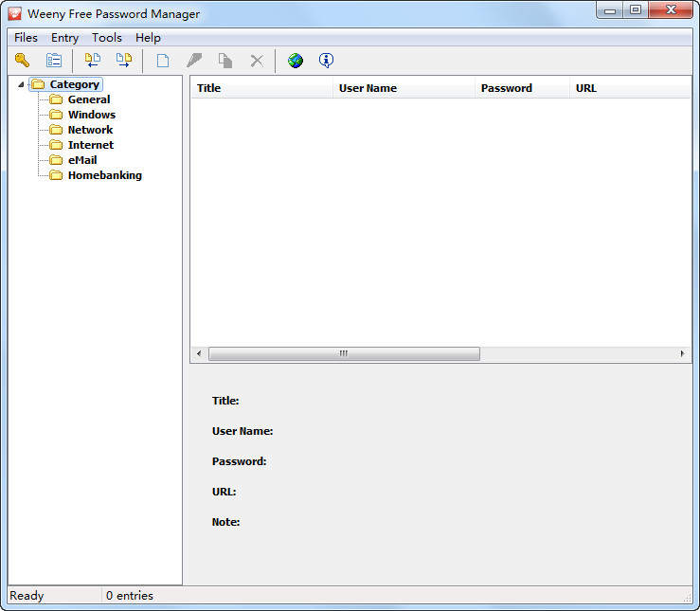This screenshot has width=700, height=611.
Task: Close the Weeny Free Password Manager window
Action: point(671,9)
